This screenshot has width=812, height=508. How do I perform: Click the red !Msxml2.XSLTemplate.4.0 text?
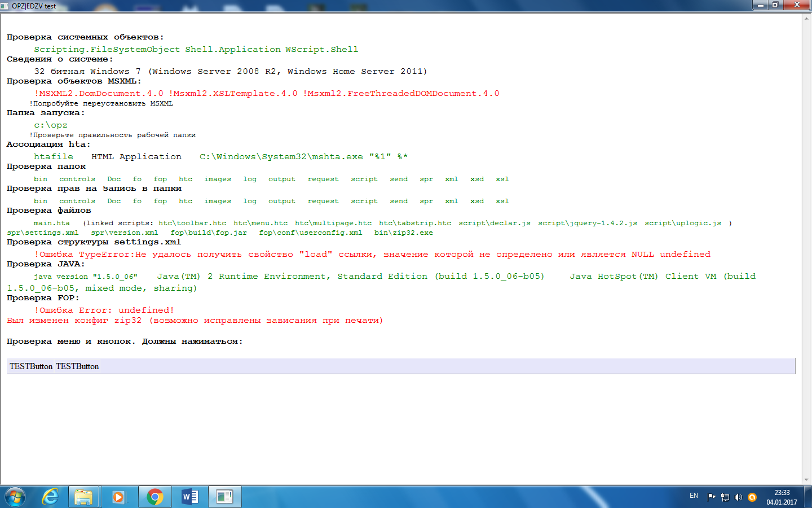tap(233, 94)
